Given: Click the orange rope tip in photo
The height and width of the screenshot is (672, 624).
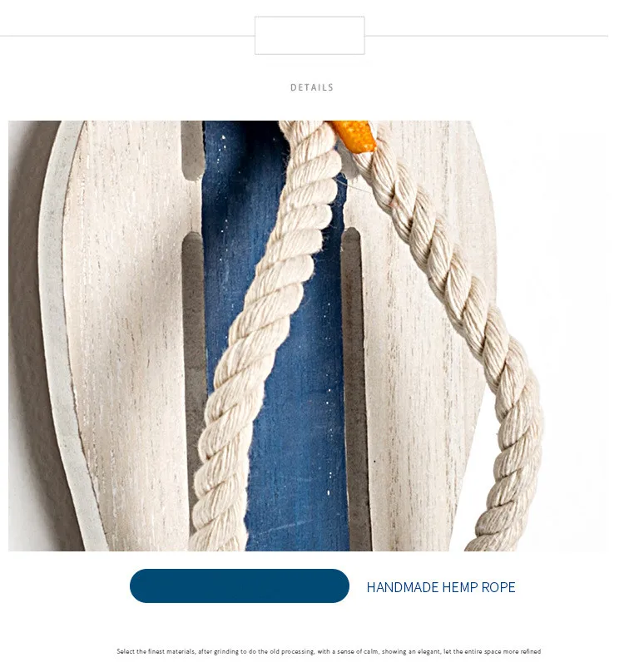Looking at the screenshot, I should coord(354,135).
